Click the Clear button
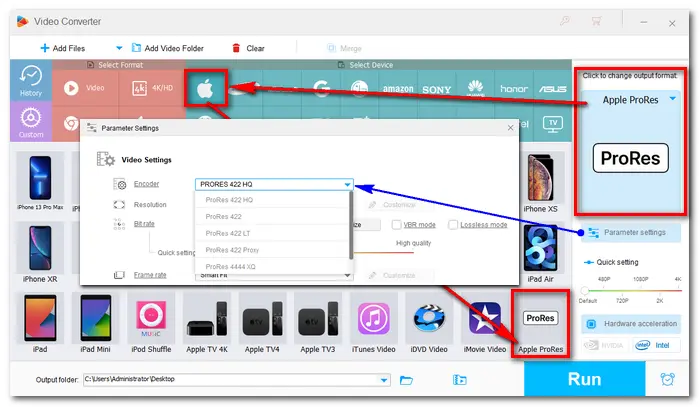This screenshot has width=700, height=407. coord(248,48)
